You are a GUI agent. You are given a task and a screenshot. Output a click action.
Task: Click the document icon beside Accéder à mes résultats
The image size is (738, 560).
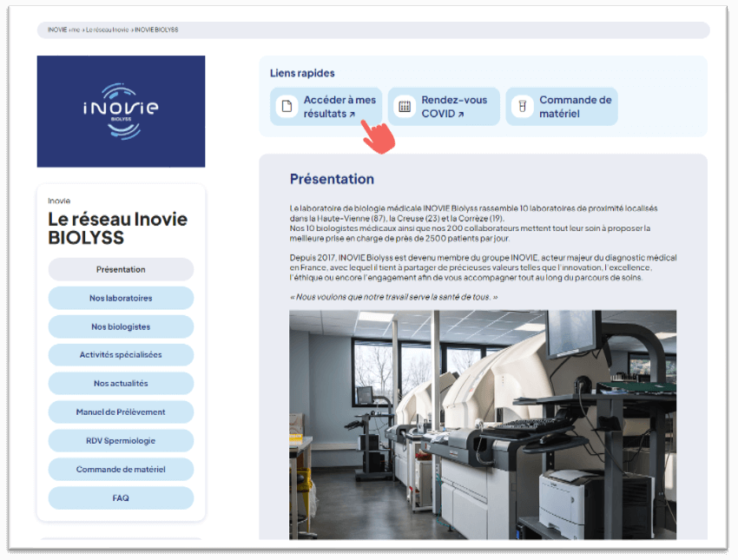pyautogui.click(x=287, y=106)
